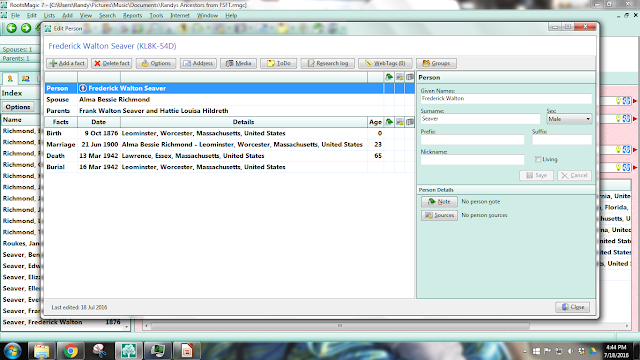The width and height of the screenshot is (640, 360).
Task: Select the Burial fact 16 Mar 1942
Action: (229, 167)
